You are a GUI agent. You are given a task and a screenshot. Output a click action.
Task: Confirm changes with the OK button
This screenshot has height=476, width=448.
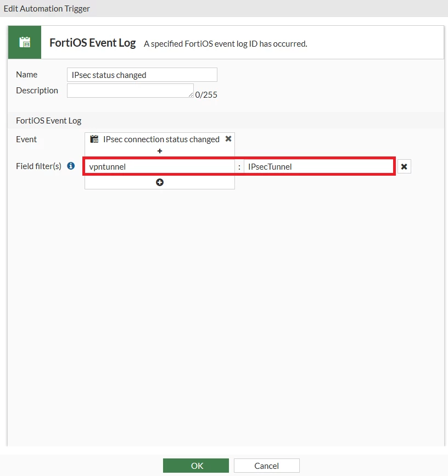(196, 466)
